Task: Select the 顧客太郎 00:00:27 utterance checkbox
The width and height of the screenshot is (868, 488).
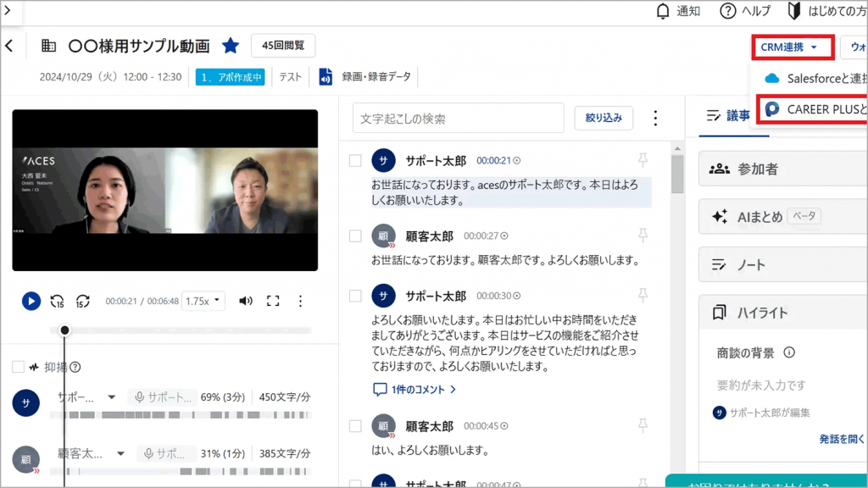Action: tap(356, 236)
